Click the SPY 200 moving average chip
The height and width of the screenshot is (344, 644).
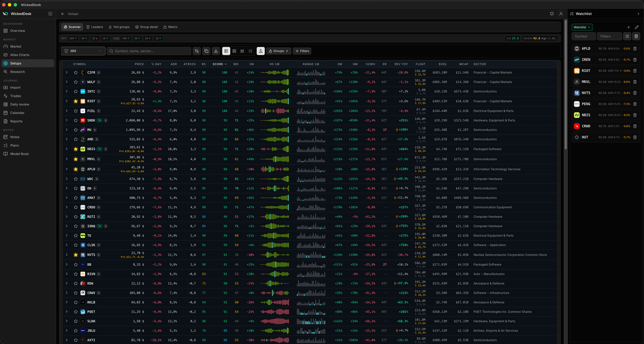pyautogui.click(x=73, y=39)
